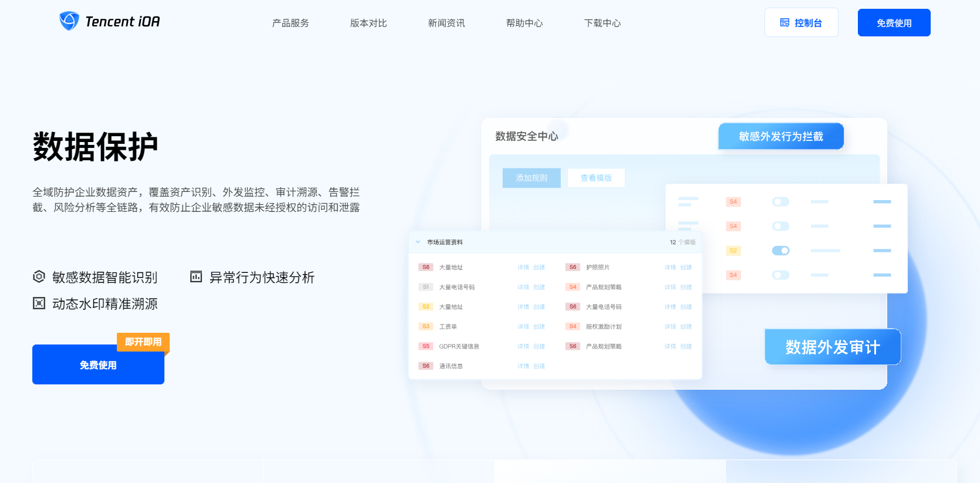Click 创建 for 护照照片

[686, 268]
